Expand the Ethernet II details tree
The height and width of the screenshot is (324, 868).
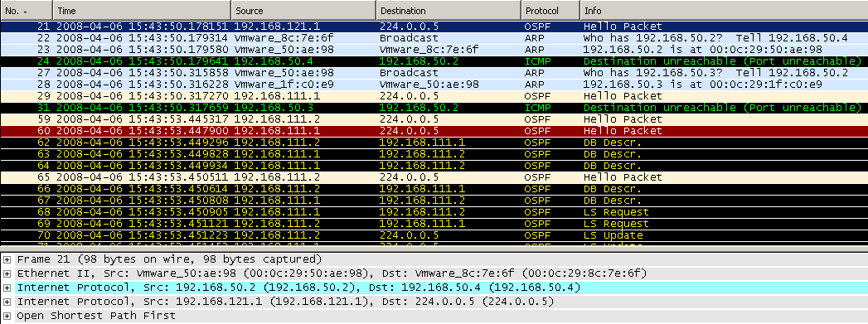[7, 273]
